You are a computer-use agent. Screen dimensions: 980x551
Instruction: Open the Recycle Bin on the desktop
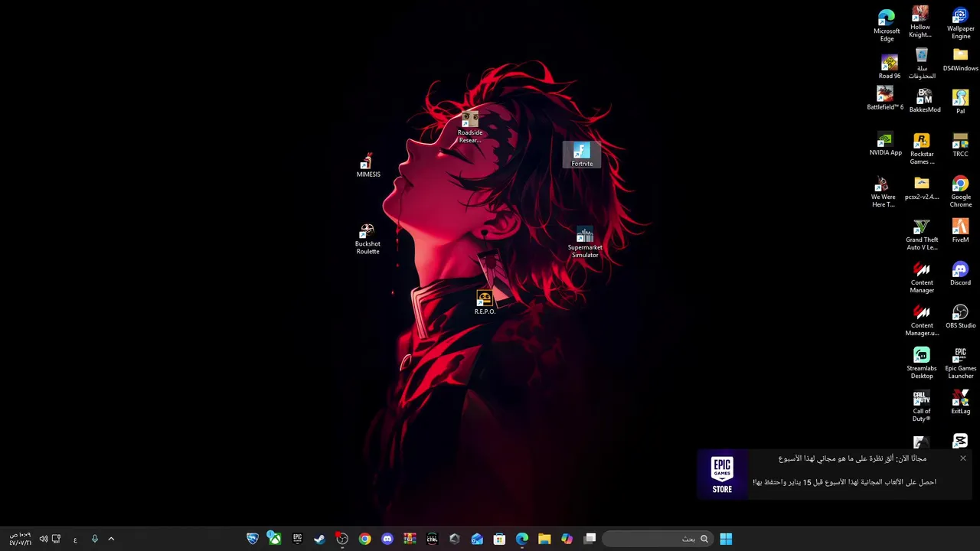click(x=922, y=64)
